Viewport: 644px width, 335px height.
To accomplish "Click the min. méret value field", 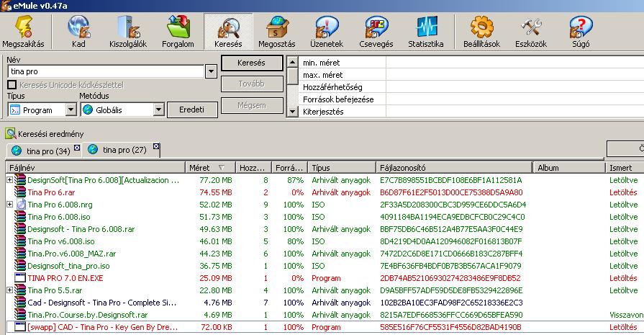I will 514,63.
